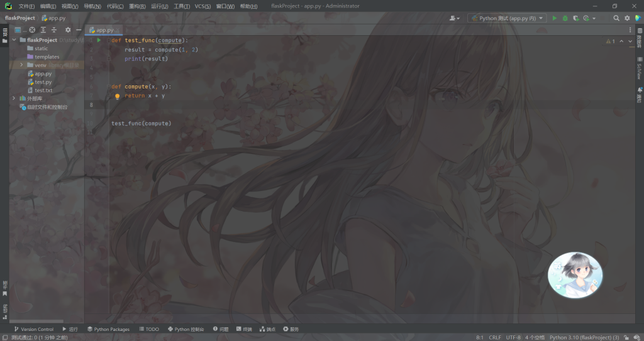Click the Debug bug icon
Screen dimensions: 644x341
click(565, 18)
